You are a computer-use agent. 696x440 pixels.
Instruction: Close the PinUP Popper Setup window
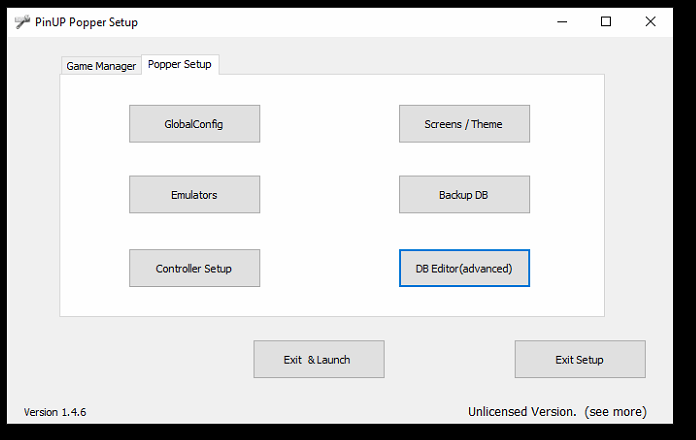pos(650,22)
